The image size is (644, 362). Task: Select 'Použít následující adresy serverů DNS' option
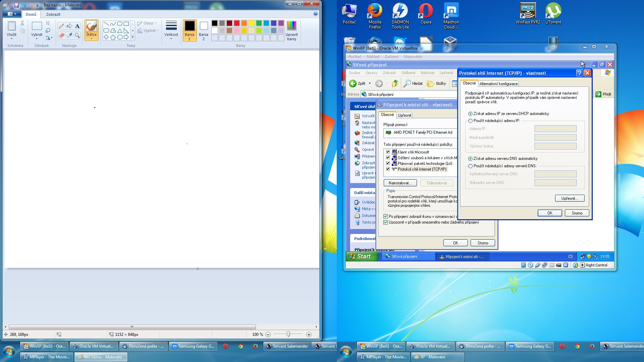[x=470, y=166]
